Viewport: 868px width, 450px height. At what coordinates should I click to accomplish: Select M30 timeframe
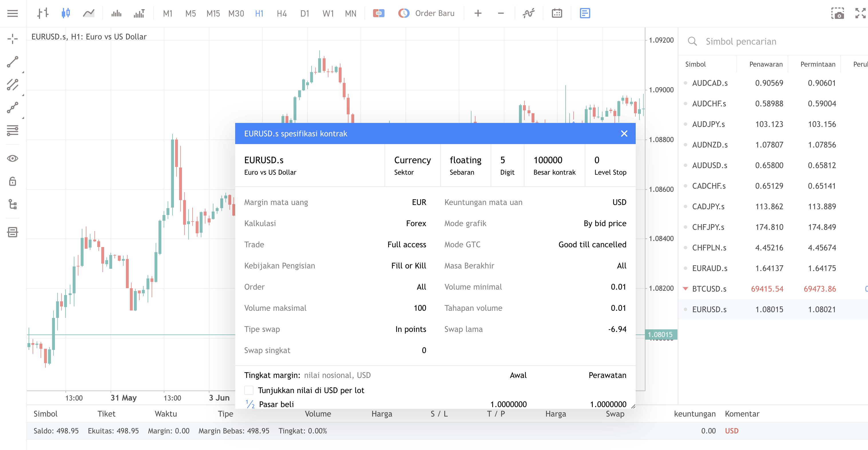(x=236, y=13)
